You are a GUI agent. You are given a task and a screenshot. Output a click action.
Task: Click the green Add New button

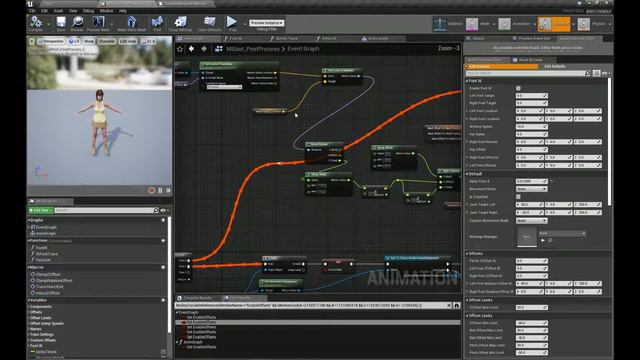pyautogui.click(x=40, y=210)
